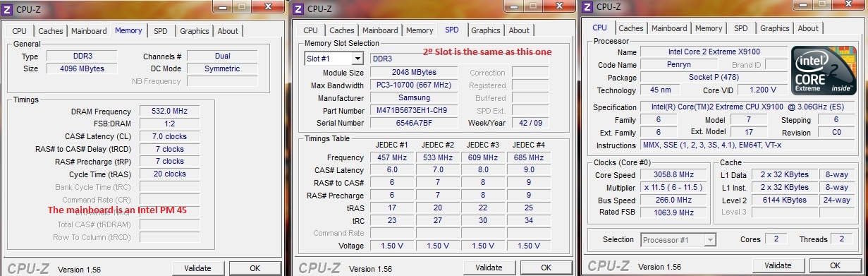Viewport: 868px width, 276px height.
Task: Click the FSB:DRAM ratio value 1:2
Action: (x=169, y=124)
